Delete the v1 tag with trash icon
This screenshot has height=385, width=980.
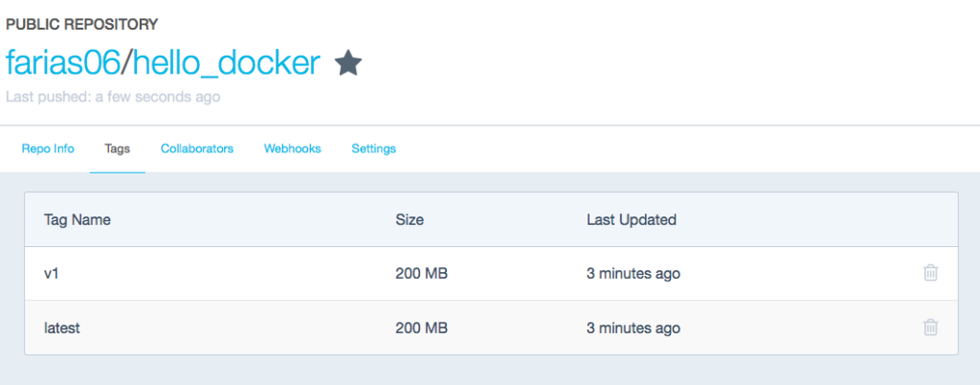[x=930, y=273]
